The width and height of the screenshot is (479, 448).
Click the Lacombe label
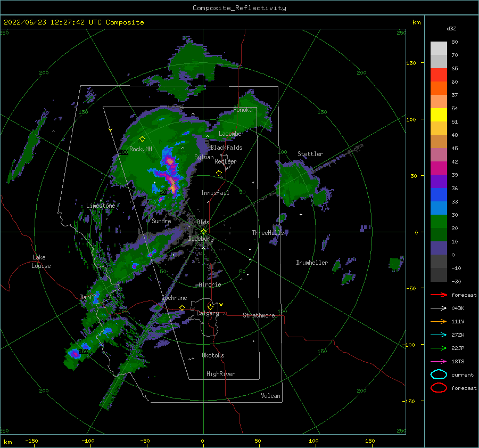[230, 134]
